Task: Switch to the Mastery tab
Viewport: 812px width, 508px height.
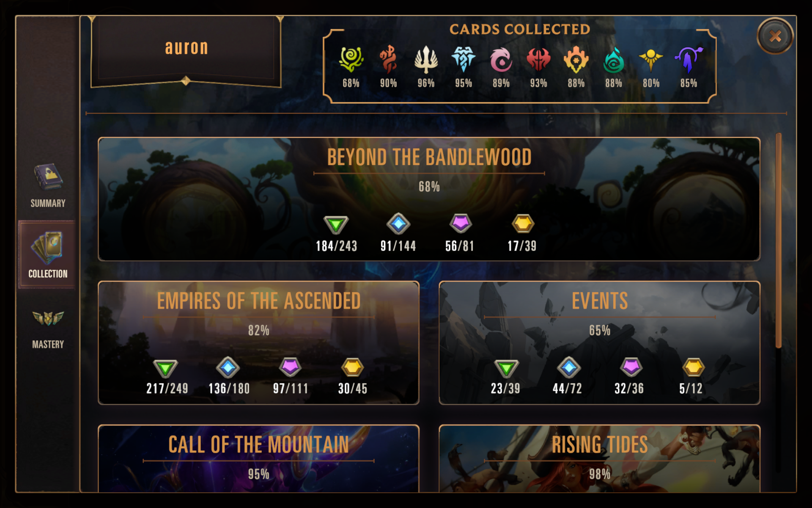Action: coord(48,329)
